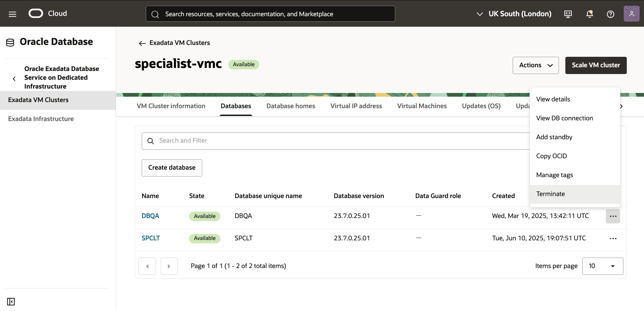Choose Terminate from the context menu
Viewport: 644px width, 311px height.
(575, 194)
